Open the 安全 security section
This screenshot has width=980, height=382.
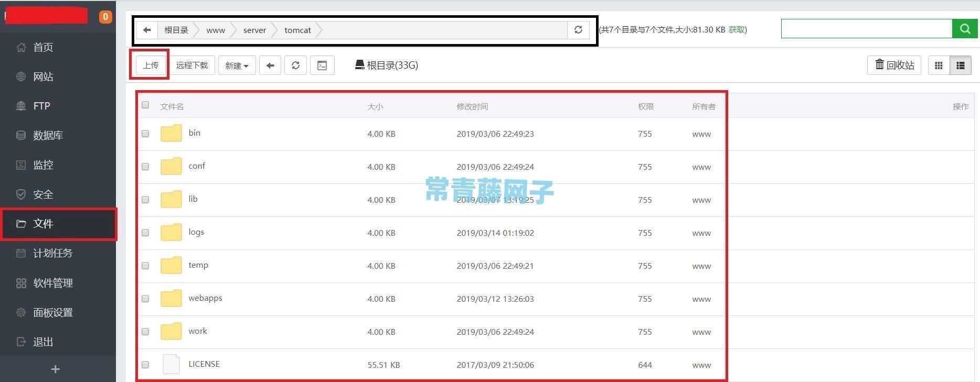point(58,194)
